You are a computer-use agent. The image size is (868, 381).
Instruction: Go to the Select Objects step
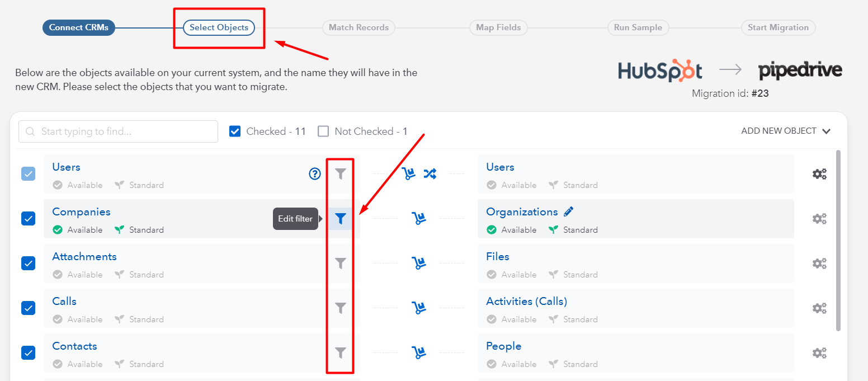(219, 27)
